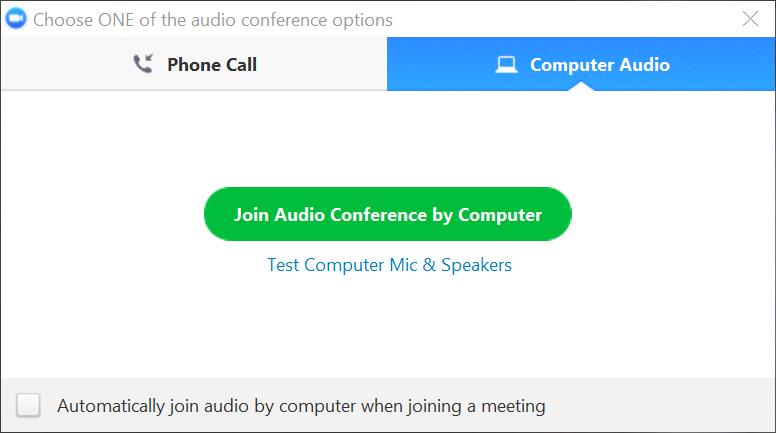
Task: Click the X icon in the title bar
Action: pyautogui.click(x=750, y=19)
